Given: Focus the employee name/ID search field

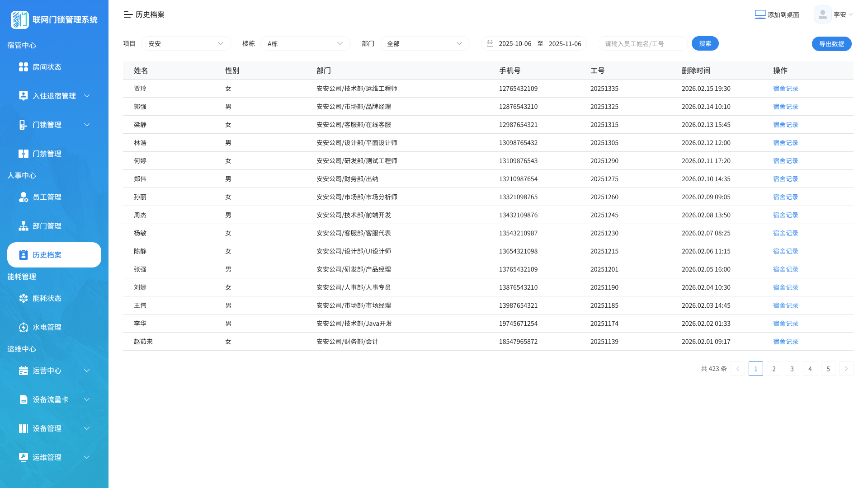Looking at the screenshot, I should [x=643, y=43].
